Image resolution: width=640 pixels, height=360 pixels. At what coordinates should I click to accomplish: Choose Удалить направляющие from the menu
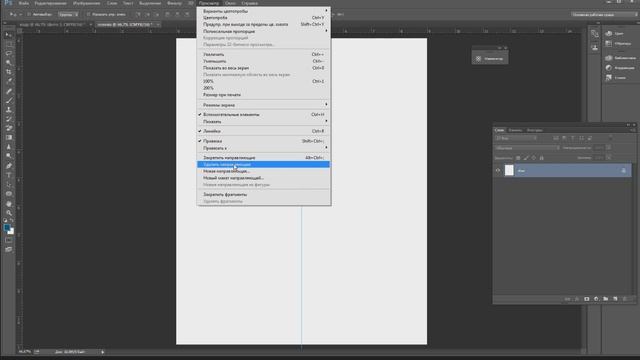(x=263, y=164)
